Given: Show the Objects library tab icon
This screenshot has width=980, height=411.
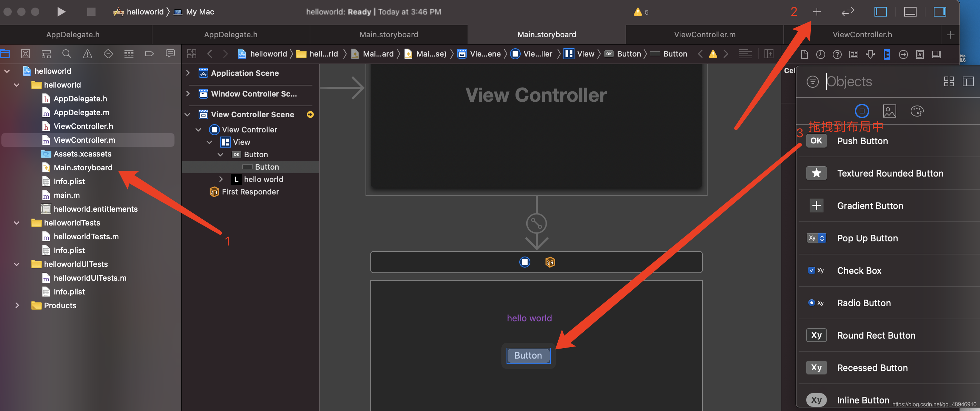Looking at the screenshot, I should [x=862, y=111].
